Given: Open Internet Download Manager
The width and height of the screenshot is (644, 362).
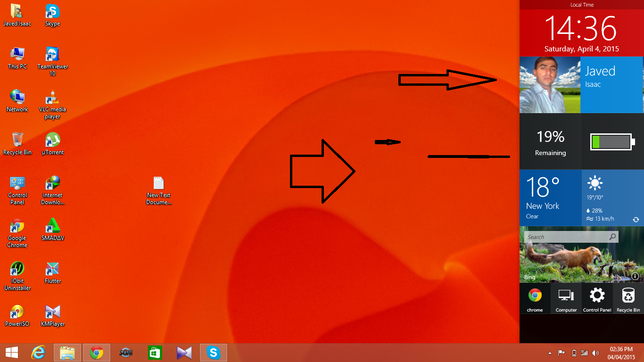Looking at the screenshot, I should (52, 183).
